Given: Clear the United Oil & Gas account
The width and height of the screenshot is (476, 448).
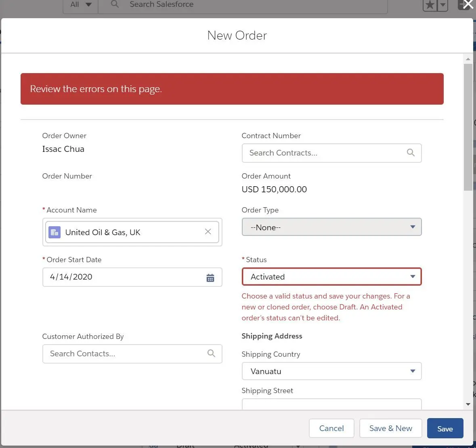Looking at the screenshot, I should coord(208,232).
